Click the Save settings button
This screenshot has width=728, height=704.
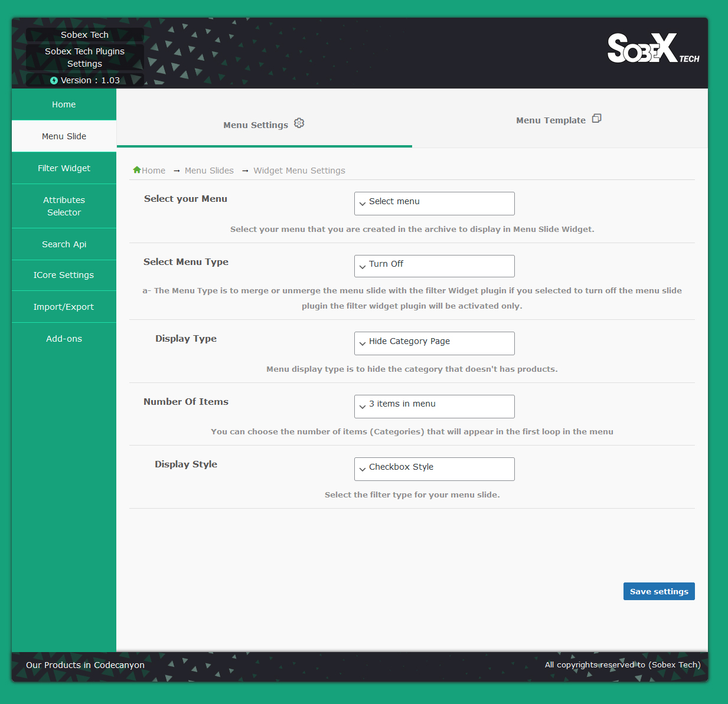(x=659, y=591)
